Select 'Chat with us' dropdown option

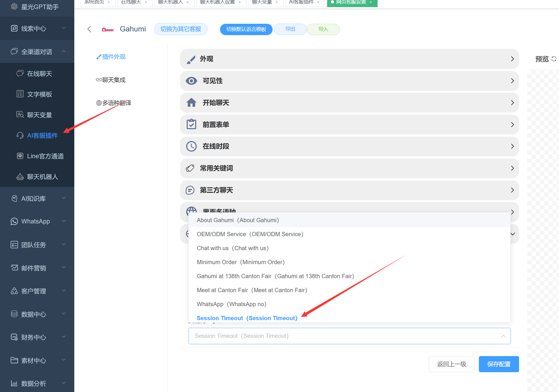232,248
